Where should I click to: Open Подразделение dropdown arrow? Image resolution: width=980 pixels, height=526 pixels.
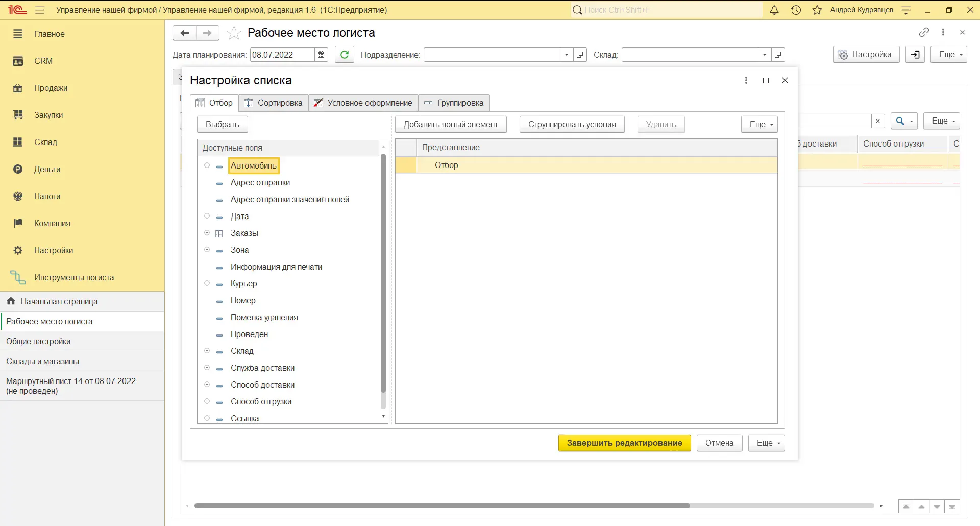click(x=566, y=55)
